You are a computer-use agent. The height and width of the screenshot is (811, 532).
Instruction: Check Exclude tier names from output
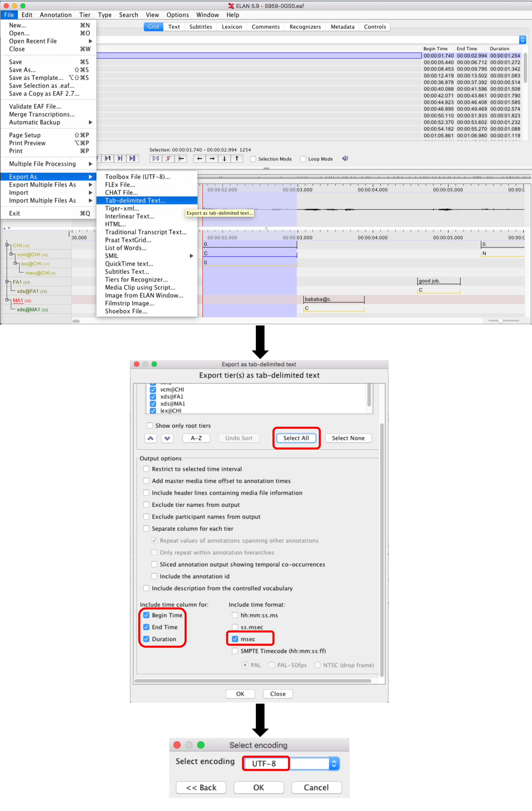click(146, 505)
